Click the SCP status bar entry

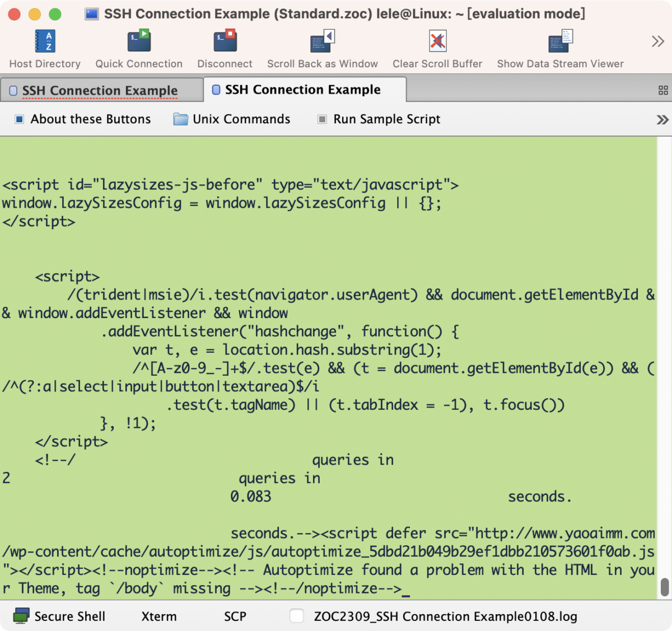[x=235, y=616]
